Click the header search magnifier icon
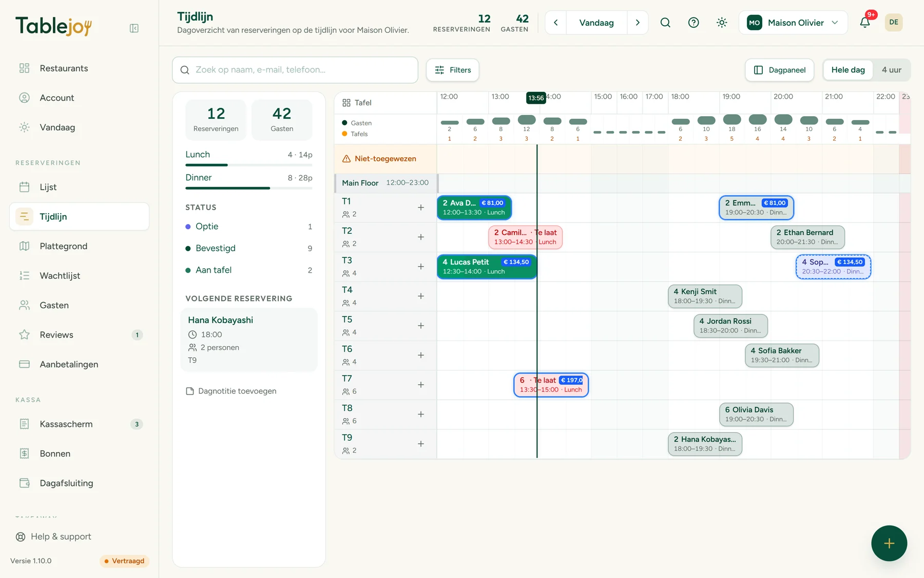Viewport: 924px width, 578px height. (665, 23)
